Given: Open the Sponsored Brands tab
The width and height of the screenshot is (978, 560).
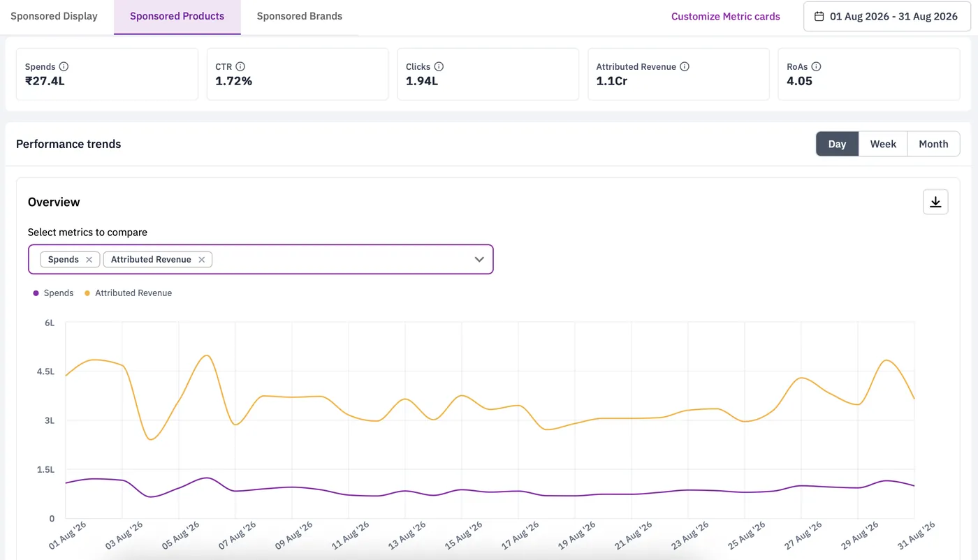Looking at the screenshot, I should (300, 16).
